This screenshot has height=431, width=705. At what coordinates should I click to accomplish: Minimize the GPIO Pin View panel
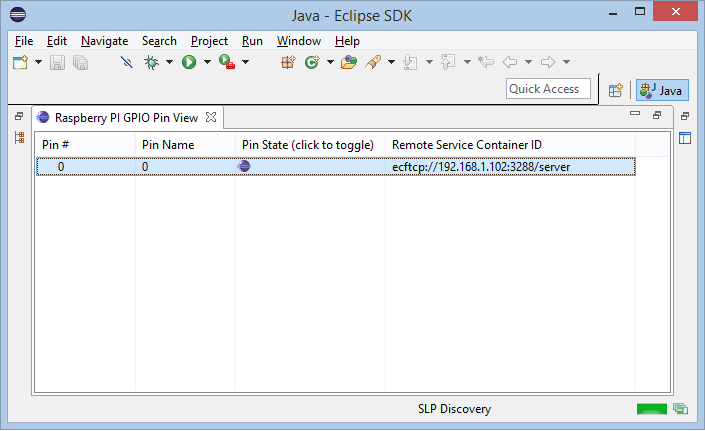pos(635,114)
